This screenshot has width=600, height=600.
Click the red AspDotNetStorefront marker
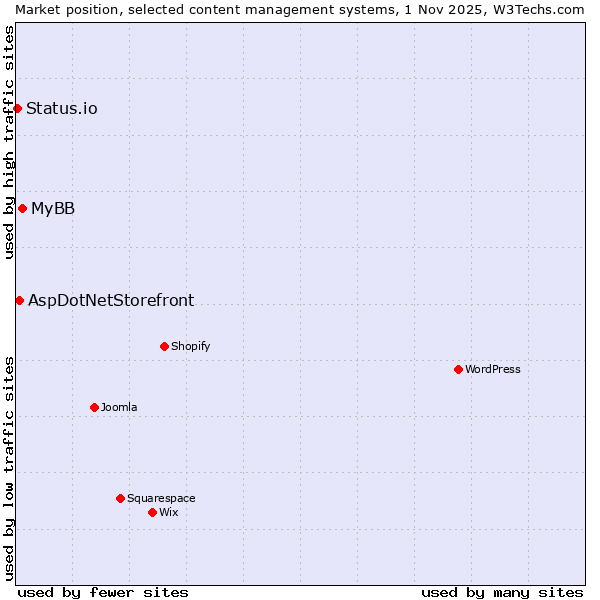coord(19,300)
